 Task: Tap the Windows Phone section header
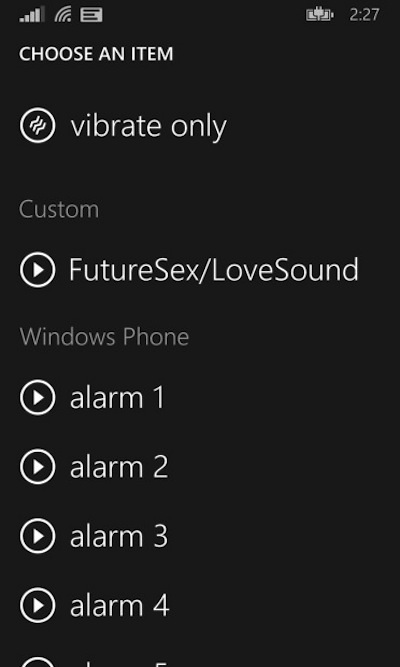(104, 336)
